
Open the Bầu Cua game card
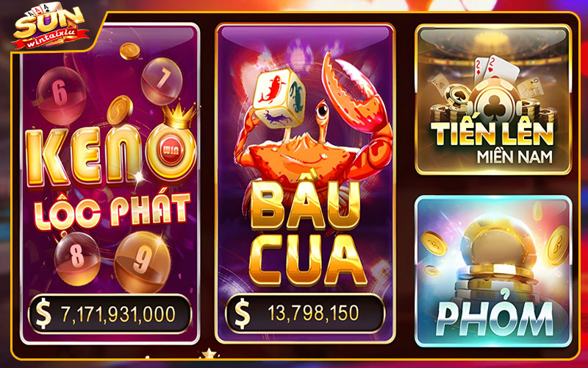point(305,183)
